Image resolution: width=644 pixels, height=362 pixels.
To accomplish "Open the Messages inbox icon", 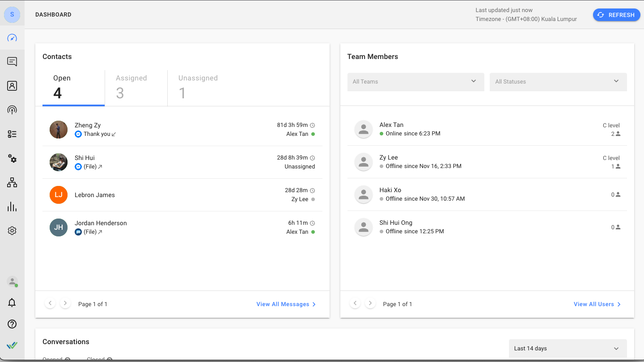I will 12,61.
